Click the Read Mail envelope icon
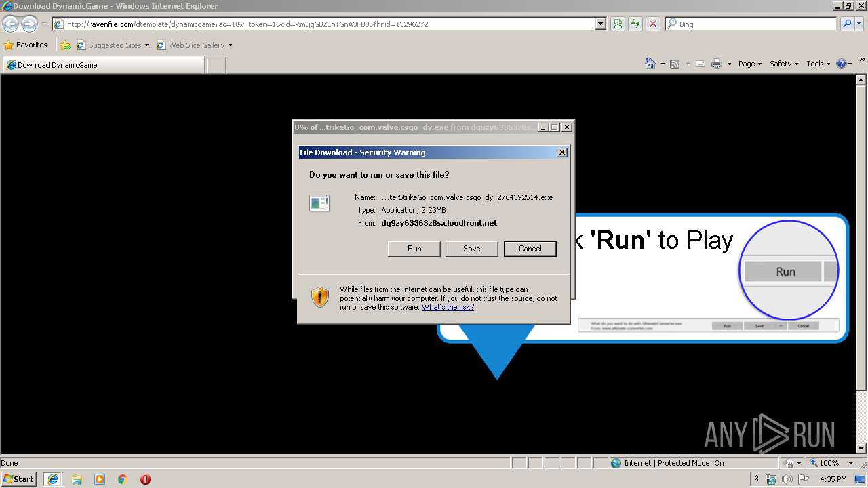868x488 pixels. [700, 64]
